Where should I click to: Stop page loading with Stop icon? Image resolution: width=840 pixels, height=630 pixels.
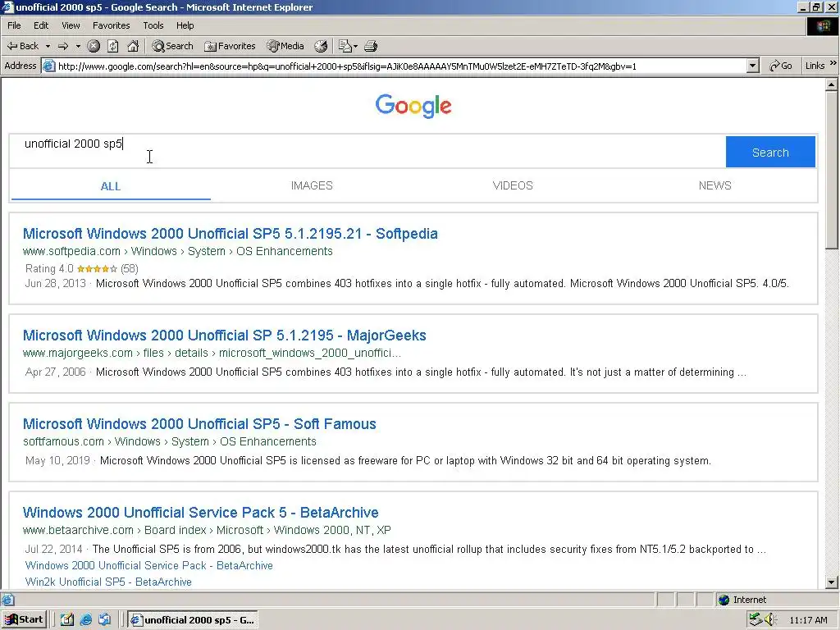[x=94, y=46]
